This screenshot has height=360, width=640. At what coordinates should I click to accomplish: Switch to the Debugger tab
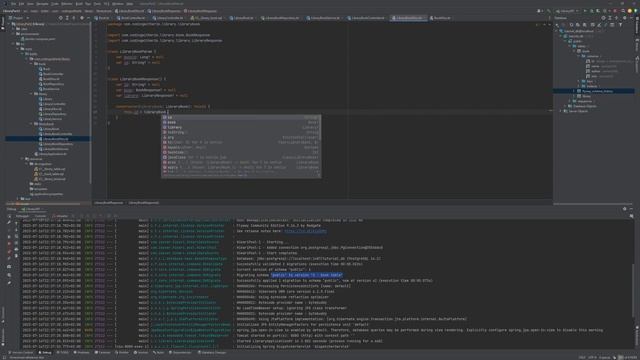point(22,216)
